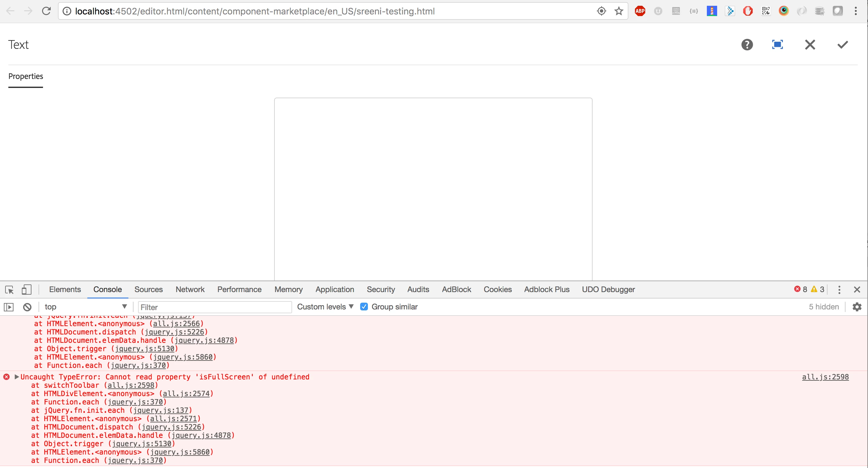
Task: Click the yellow warning count indicator
Action: [817, 289]
